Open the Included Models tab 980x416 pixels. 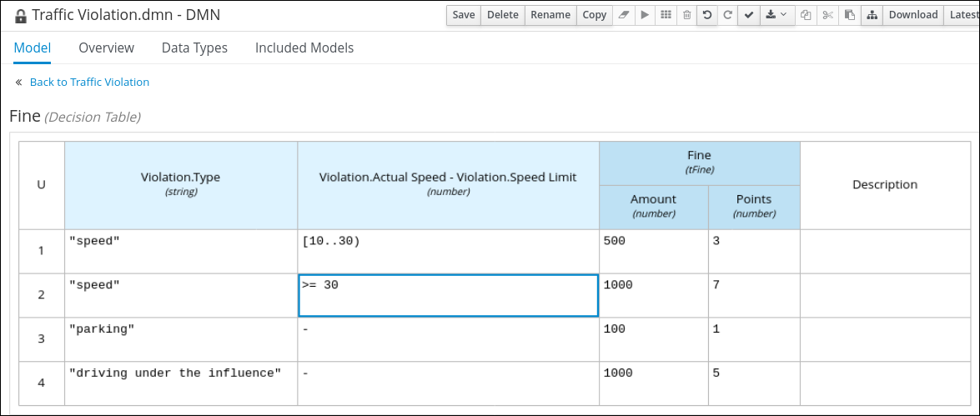[304, 48]
